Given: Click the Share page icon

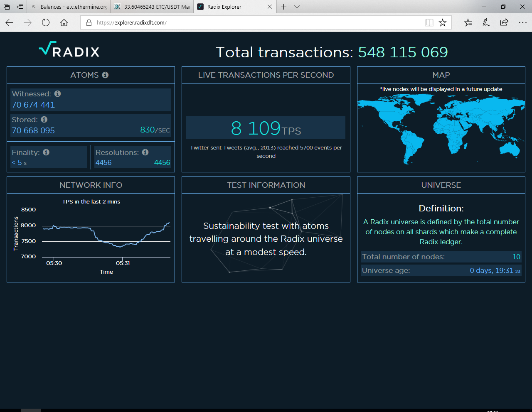Looking at the screenshot, I should point(504,22).
